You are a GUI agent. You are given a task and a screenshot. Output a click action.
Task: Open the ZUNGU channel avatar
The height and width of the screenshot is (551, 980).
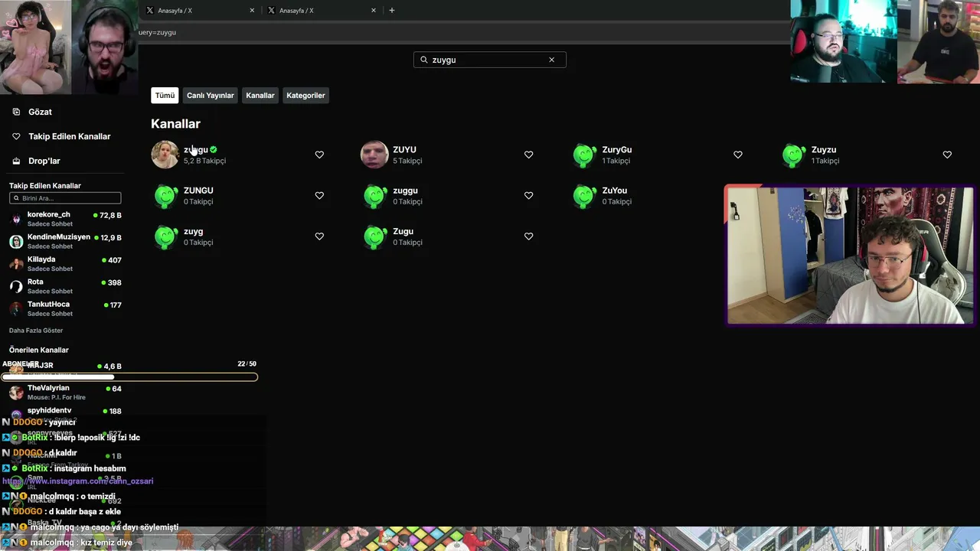(x=165, y=196)
